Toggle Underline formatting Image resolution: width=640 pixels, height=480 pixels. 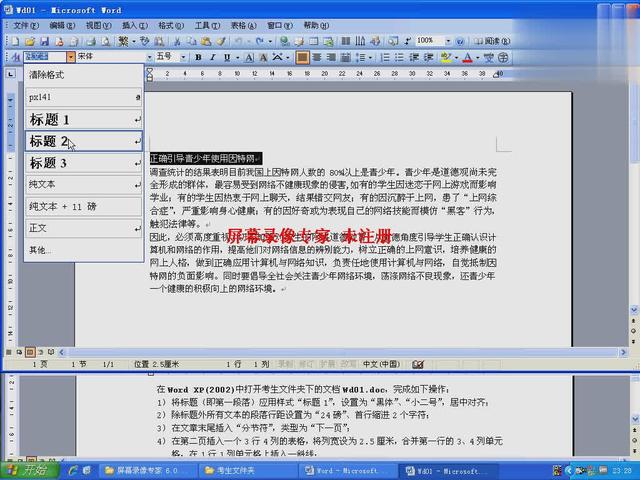point(227,57)
